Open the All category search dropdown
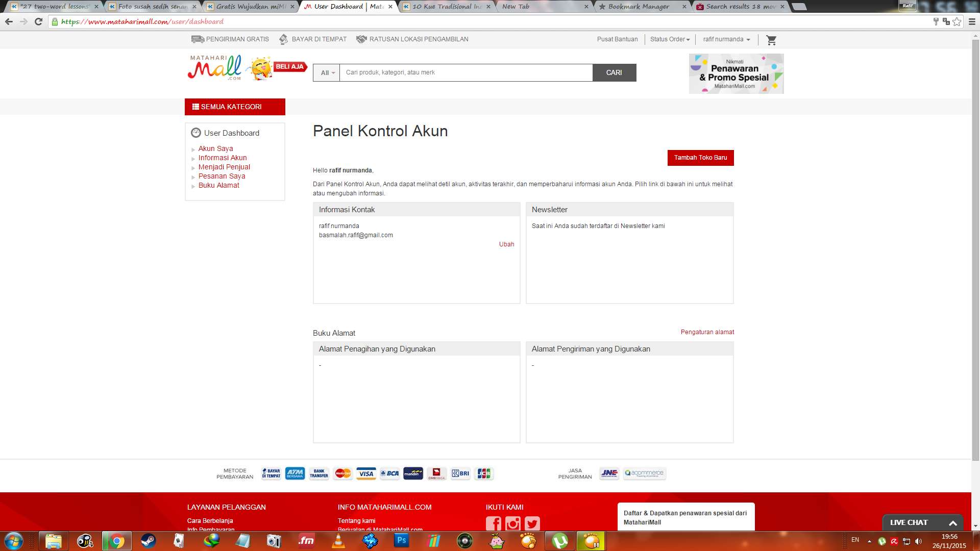This screenshot has height=551, width=980. coord(327,72)
